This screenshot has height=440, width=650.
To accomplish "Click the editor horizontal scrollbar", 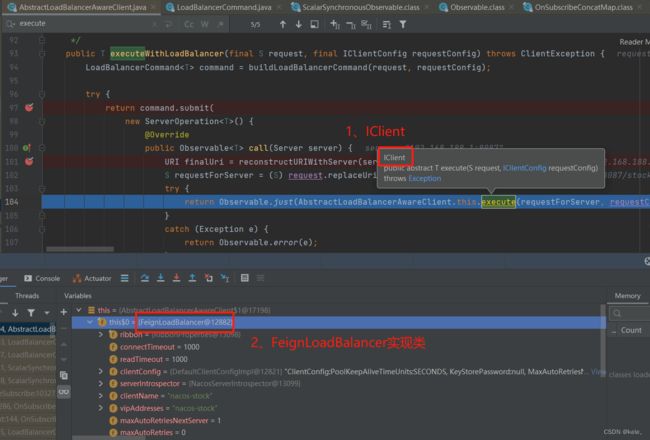I will point(80,249).
